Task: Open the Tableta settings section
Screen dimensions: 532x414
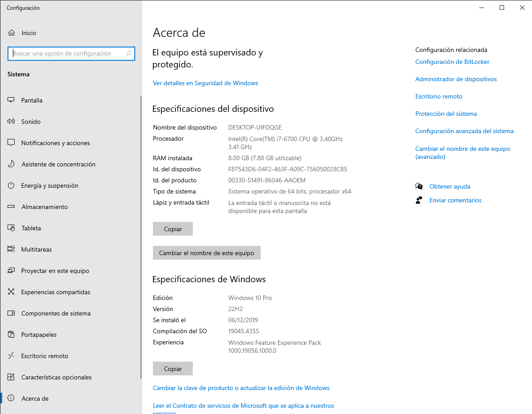Action: (x=34, y=228)
